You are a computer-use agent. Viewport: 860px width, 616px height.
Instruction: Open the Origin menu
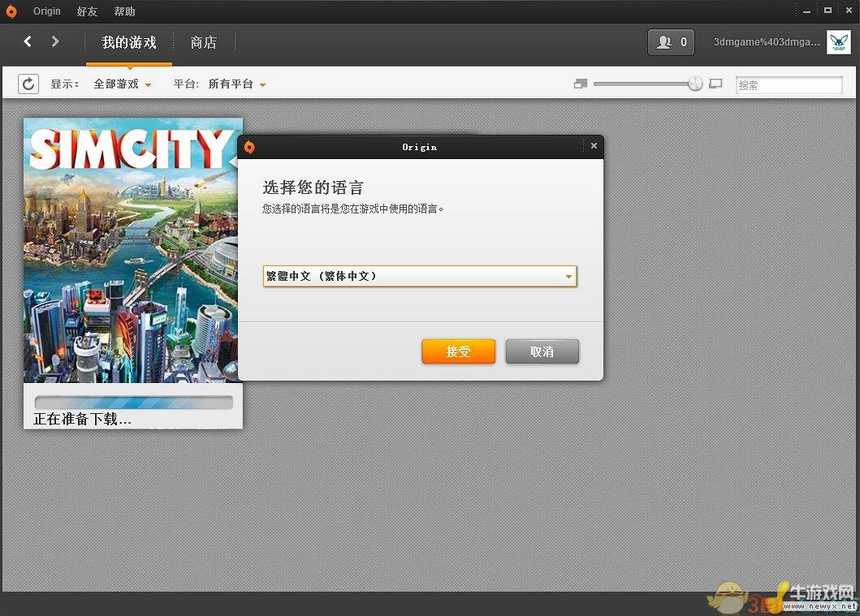tap(46, 11)
